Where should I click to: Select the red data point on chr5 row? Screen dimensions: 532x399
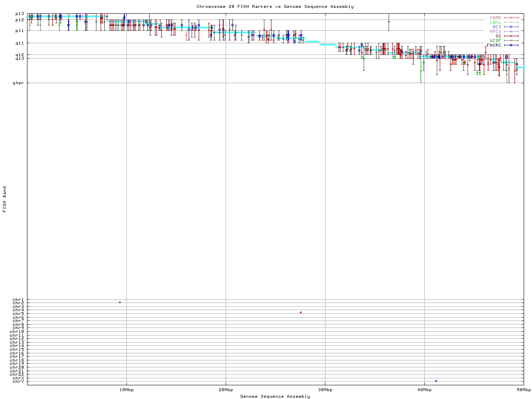coord(300,312)
